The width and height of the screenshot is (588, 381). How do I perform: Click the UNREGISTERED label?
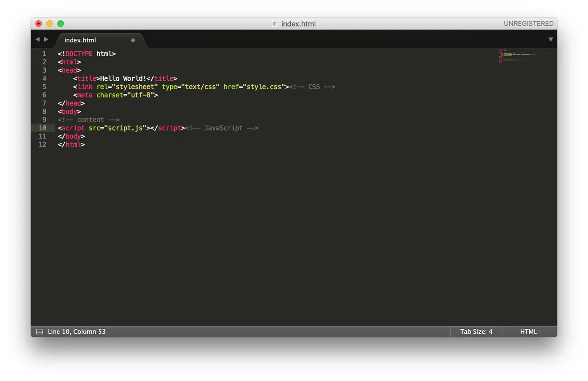(528, 24)
